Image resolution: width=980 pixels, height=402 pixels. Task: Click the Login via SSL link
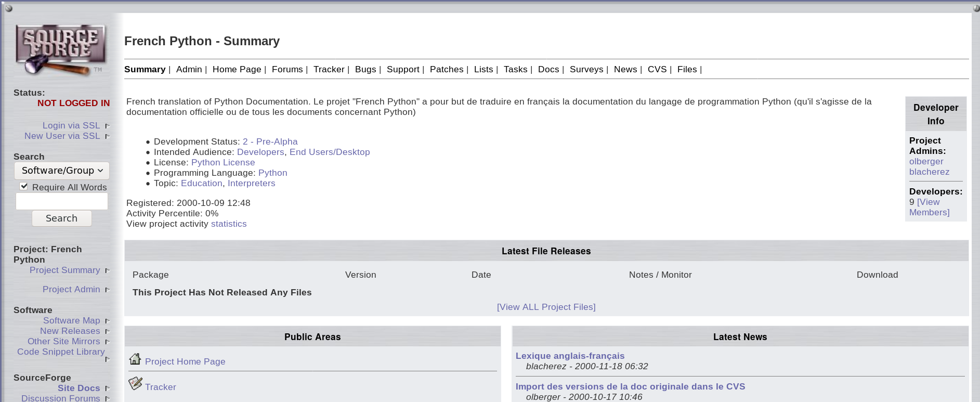[x=71, y=125]
